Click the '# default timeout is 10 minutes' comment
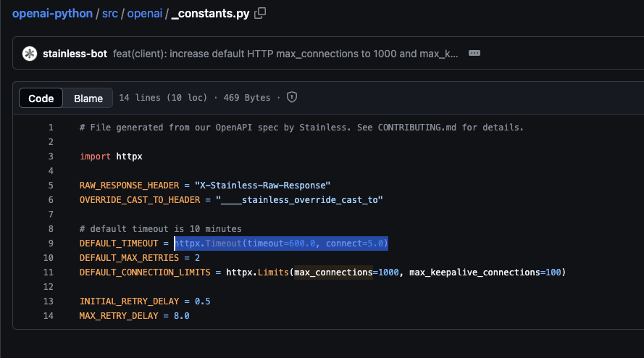 pos(161,229)
